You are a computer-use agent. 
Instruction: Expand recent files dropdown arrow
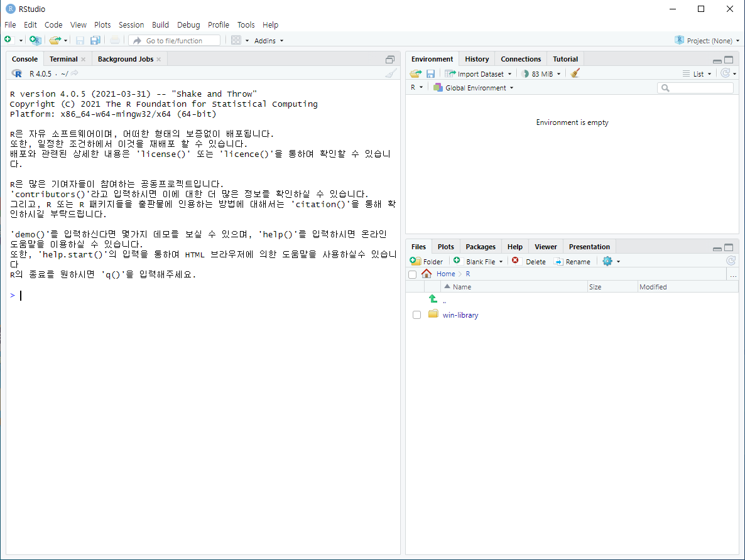[x=65, y=41]
